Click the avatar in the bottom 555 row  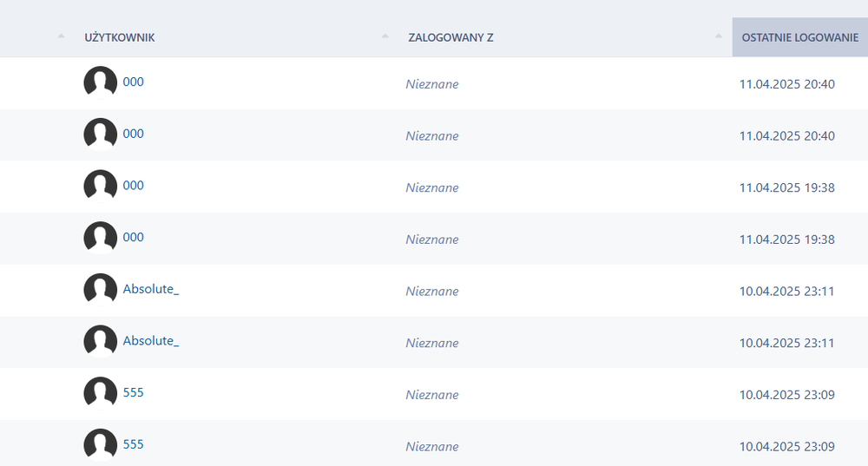tap(100, 445)
